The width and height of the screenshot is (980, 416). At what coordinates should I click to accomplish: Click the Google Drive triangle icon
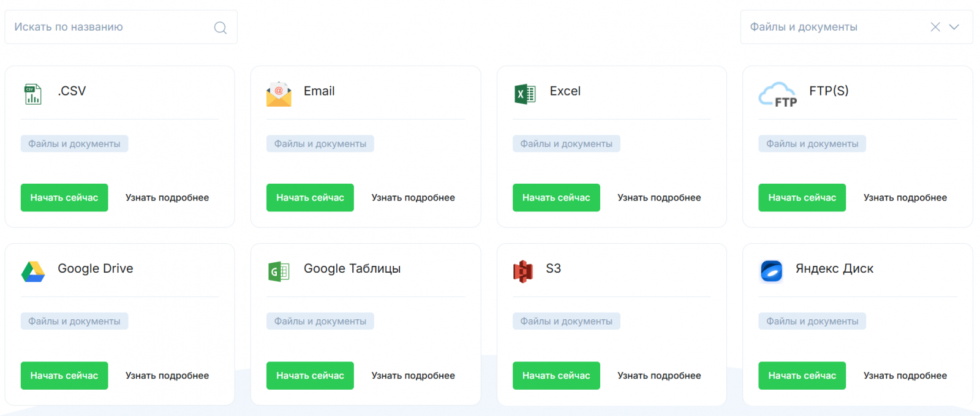[33, 271]
